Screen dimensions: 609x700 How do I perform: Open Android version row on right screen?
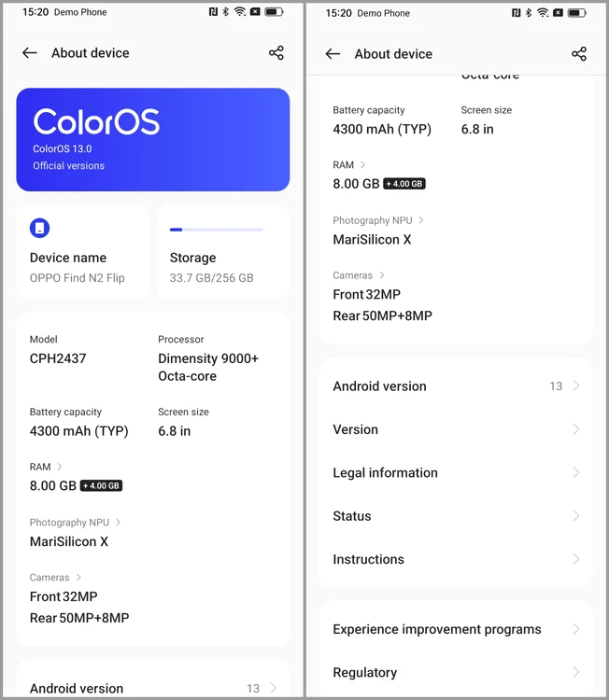click(x=456, y=385)
